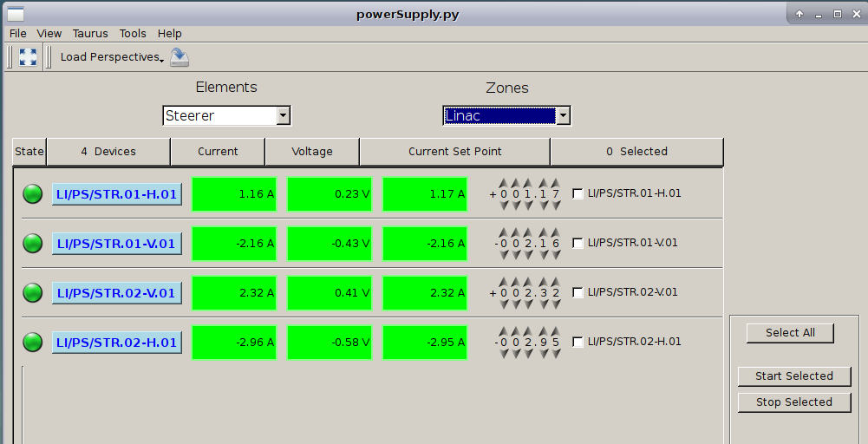The image size is (868, 444).
Task: Tick the LI/PS/STR.02-V.01 checkbox
Action: pos(578,293)
